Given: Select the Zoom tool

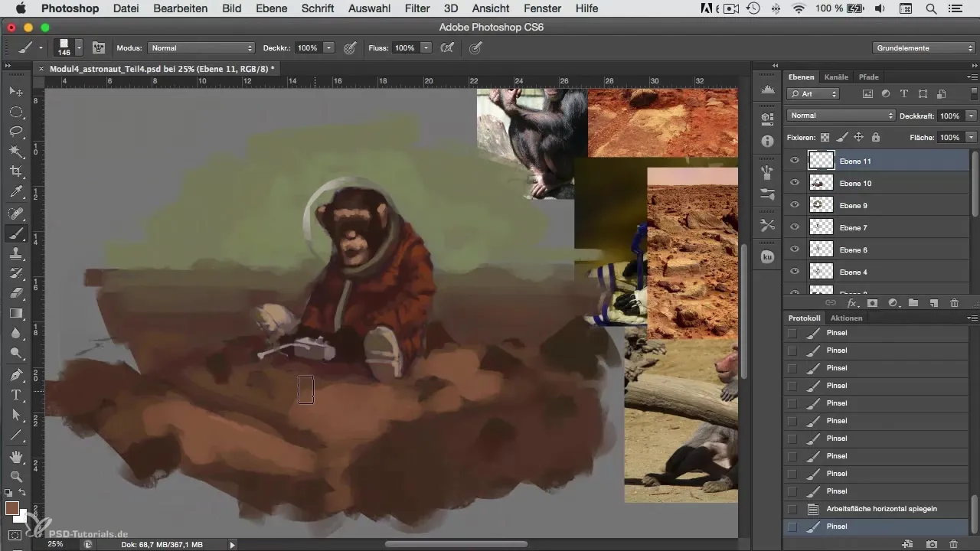Looking at the screenshot, I should (x=16, y=476).
